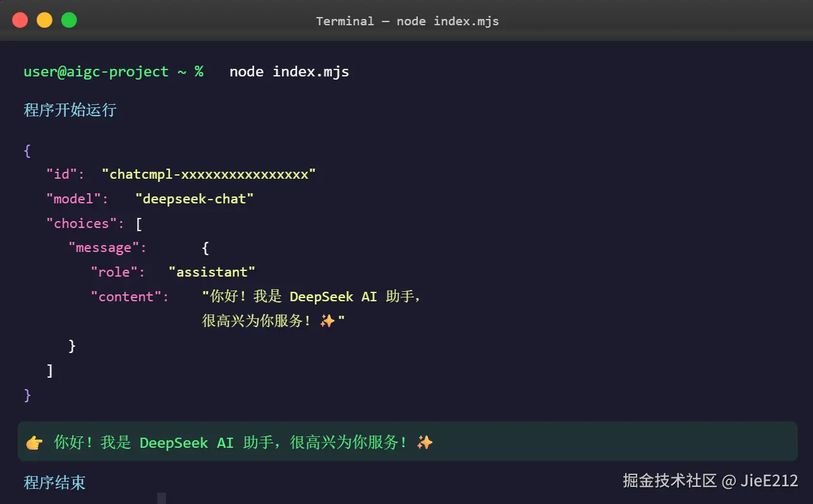Image resolution: width=813 pixels, height=504 pixels.
Task: Click the title "Terminal — node index.mjs"
Action: point(407,21)
